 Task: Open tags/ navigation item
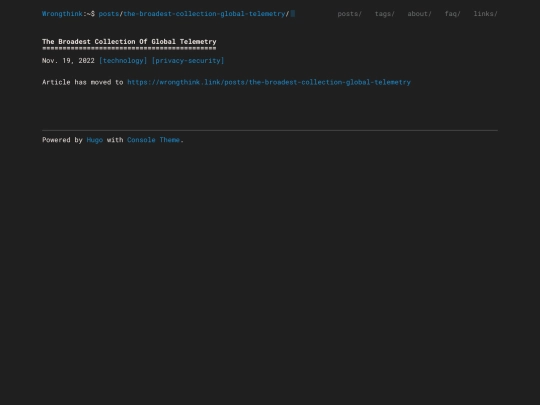click(x=385, y=14)
